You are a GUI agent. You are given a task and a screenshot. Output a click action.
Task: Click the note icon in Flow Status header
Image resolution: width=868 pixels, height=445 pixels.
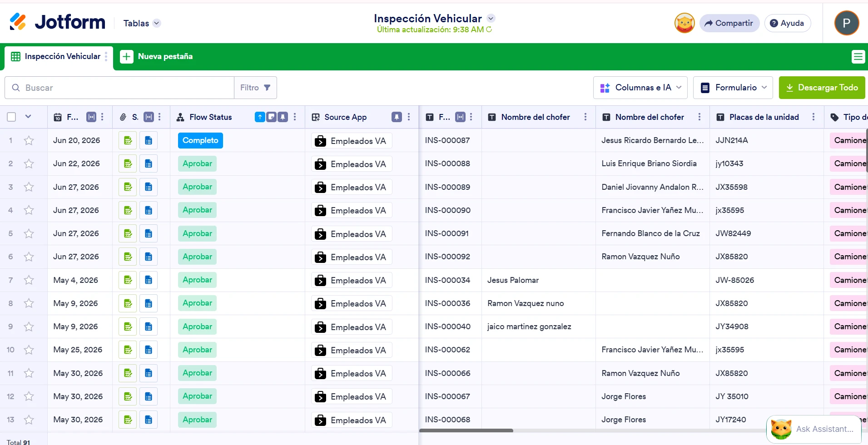tap(271, 117)
